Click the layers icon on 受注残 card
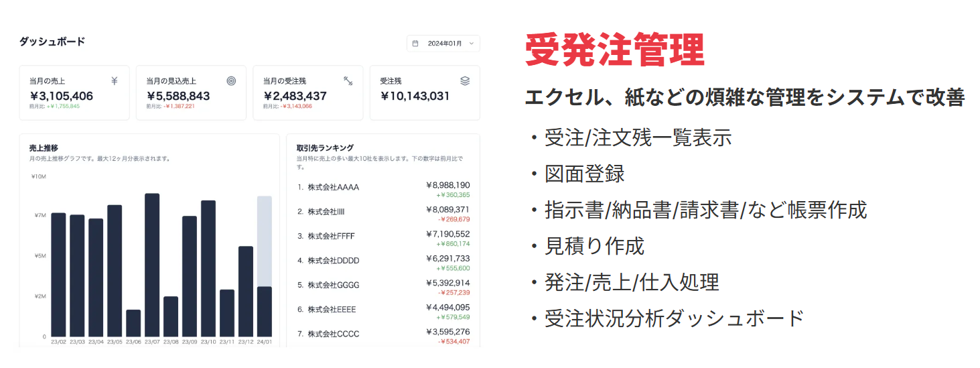 (465, 81)
